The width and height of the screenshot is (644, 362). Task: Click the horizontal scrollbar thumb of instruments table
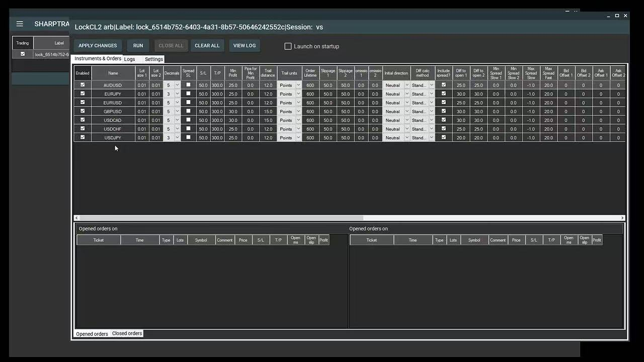pos(221,218)
